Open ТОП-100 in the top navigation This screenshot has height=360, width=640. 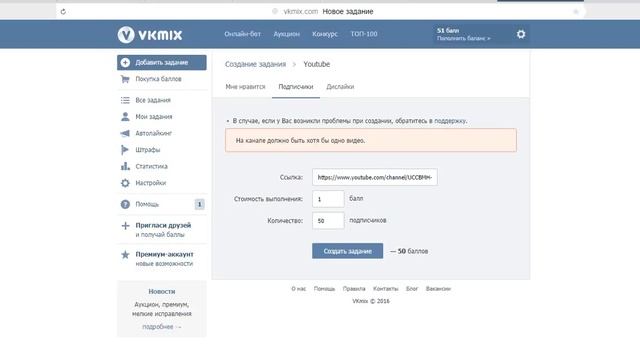[364, 34]
